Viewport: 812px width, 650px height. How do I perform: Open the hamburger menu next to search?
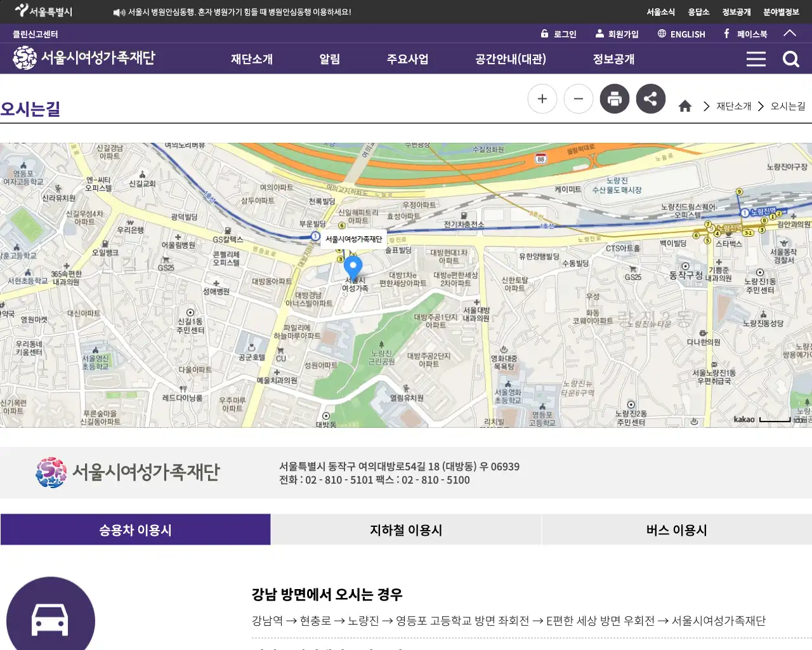click(756, 58)
